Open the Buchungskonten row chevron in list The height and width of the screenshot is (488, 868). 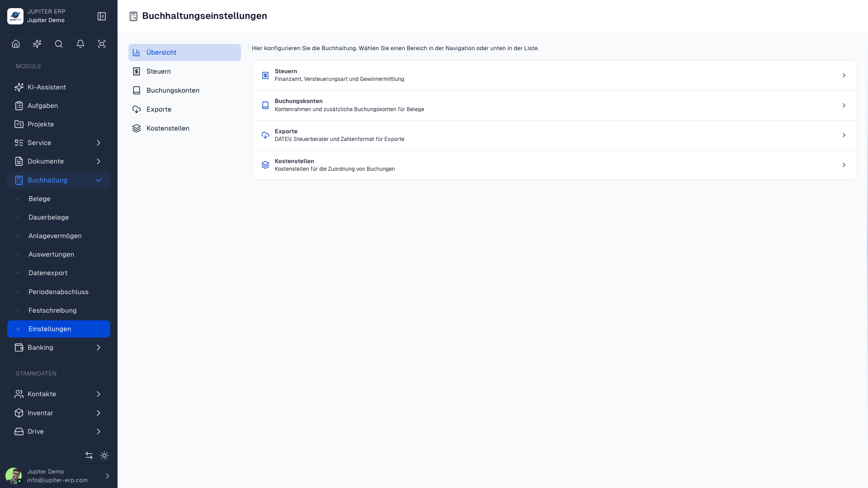[x=844, y=105]
